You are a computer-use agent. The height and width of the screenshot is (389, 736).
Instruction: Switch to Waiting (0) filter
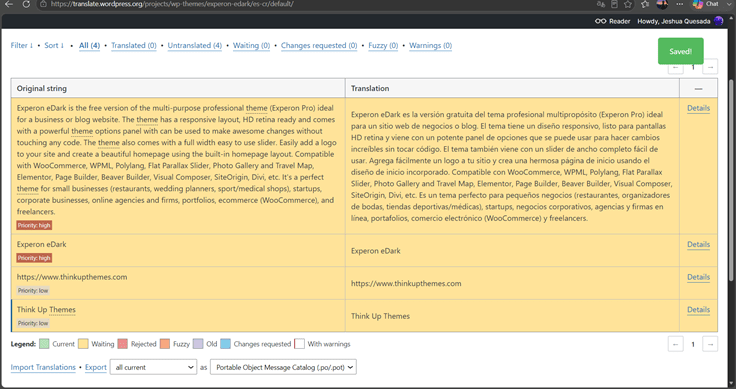[251, 46]
